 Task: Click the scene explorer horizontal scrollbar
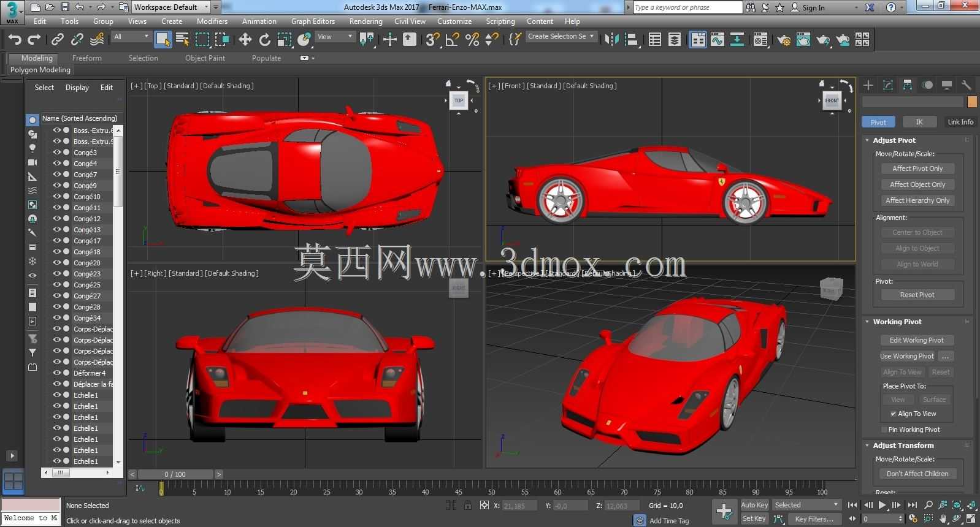(x=77, y=472)
